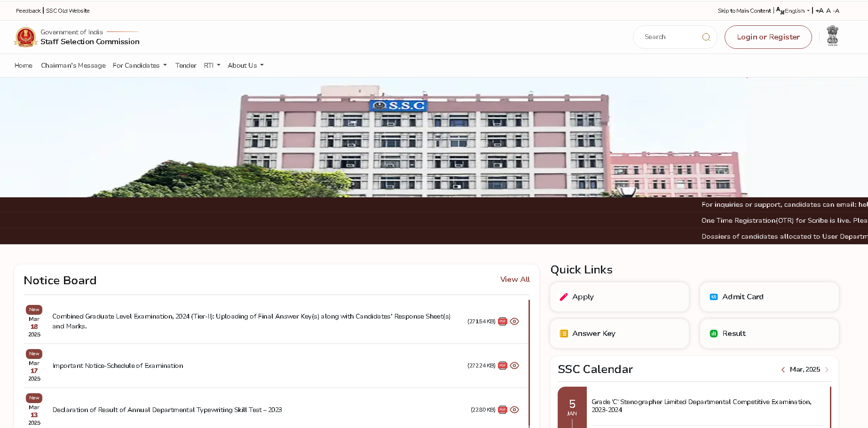Increase font size with +A control
Screen dimensions: 868x428
pos(819,11)
